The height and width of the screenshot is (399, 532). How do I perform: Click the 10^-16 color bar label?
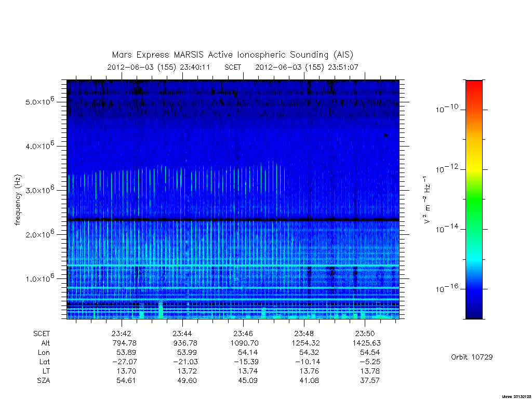tap(447, 288)
